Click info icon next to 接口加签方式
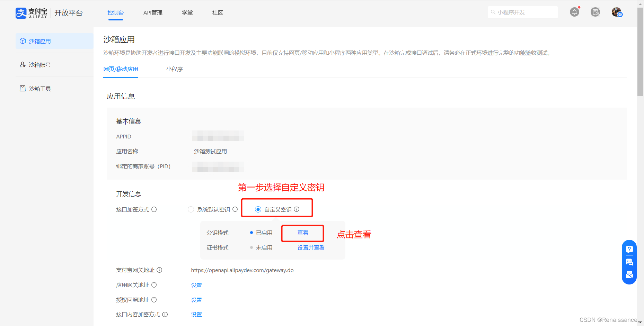 pos(154,209)
